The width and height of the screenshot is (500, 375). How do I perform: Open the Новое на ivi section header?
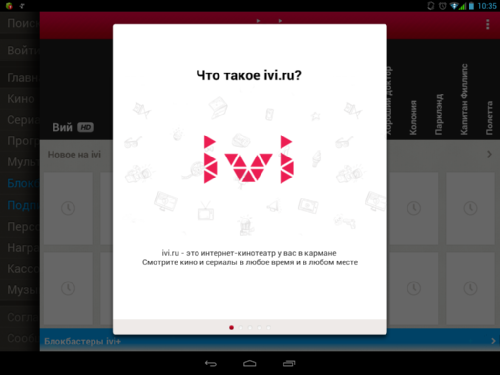(74, 155)
